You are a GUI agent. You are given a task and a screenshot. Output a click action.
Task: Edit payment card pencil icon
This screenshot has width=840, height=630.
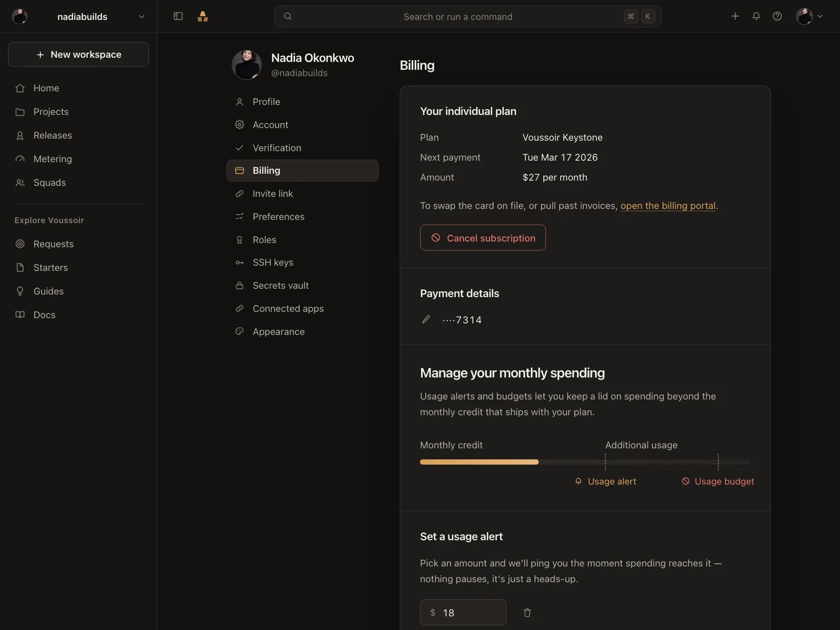(426, 319)
